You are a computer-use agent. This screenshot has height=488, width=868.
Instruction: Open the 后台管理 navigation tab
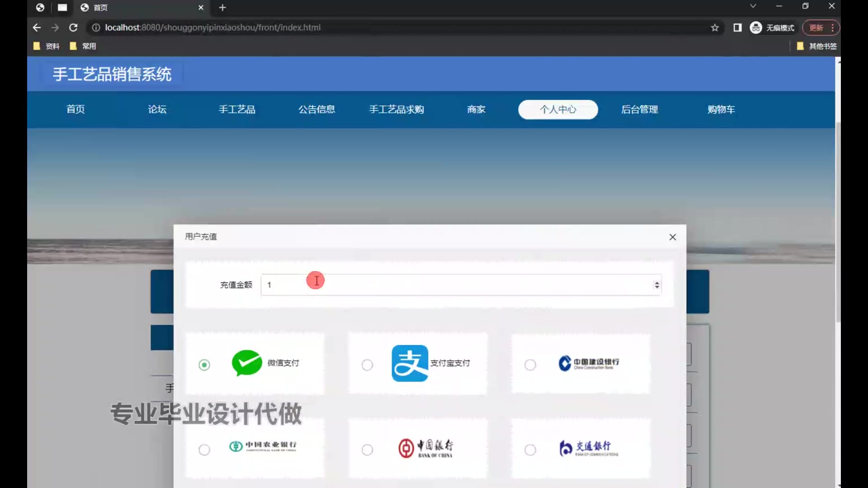(x=639, y=109)
